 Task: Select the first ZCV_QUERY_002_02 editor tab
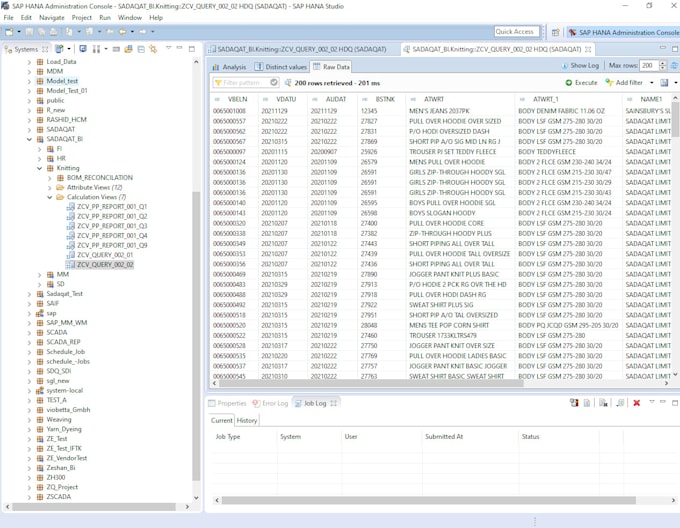(301, 49)
